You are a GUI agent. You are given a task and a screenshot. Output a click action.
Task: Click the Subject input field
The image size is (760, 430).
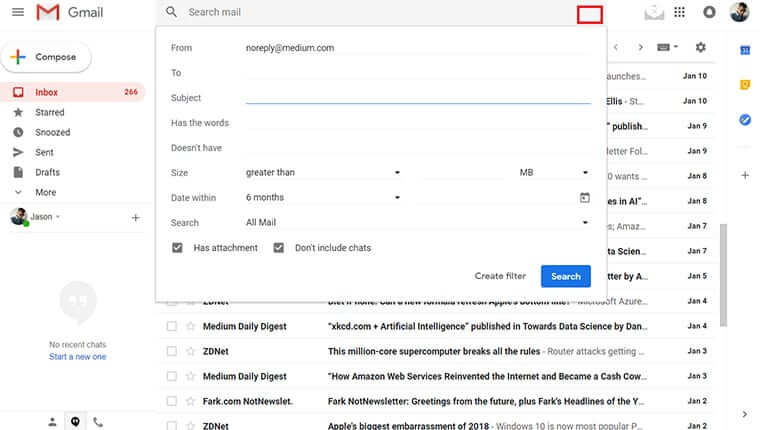coord(418,98)
